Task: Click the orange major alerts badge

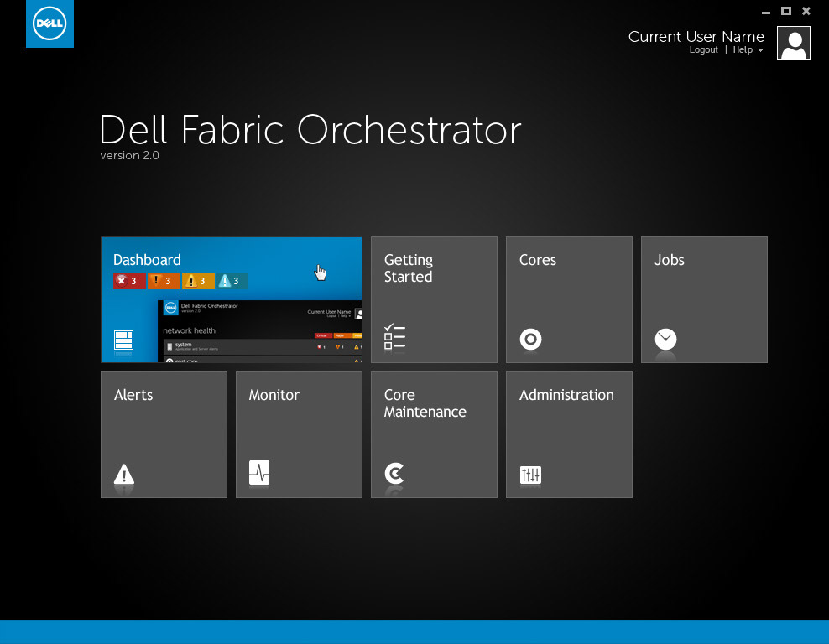Action: tap(164, 281)
